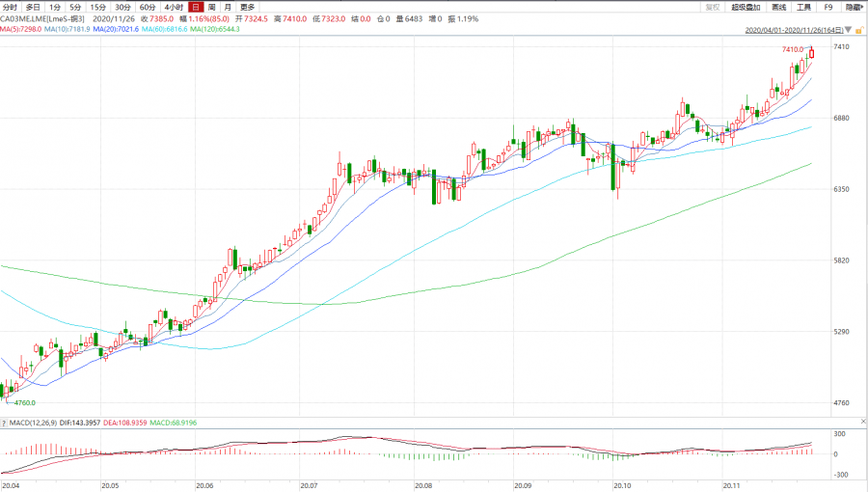The height and width of the screenshot is (492, 868).
Task: Open the 工具 tools menu
Action: point(804,7)
